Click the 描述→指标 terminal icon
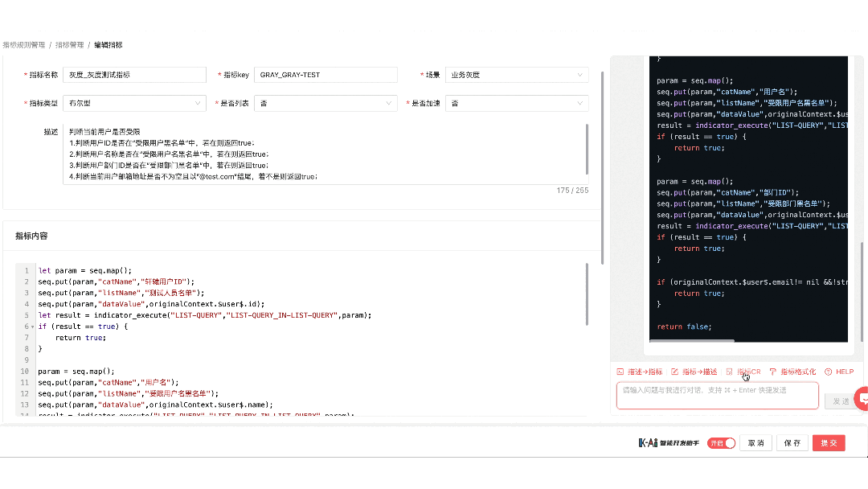Image resolution: width=868 pixels, height=489 pixels. click(x=620, y=372)
